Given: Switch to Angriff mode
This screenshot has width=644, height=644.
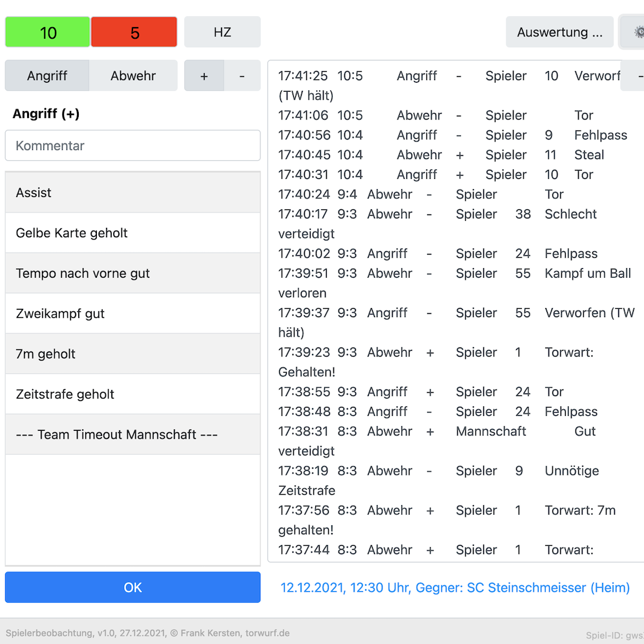Looking at the screenshot, I should [47, 76].
